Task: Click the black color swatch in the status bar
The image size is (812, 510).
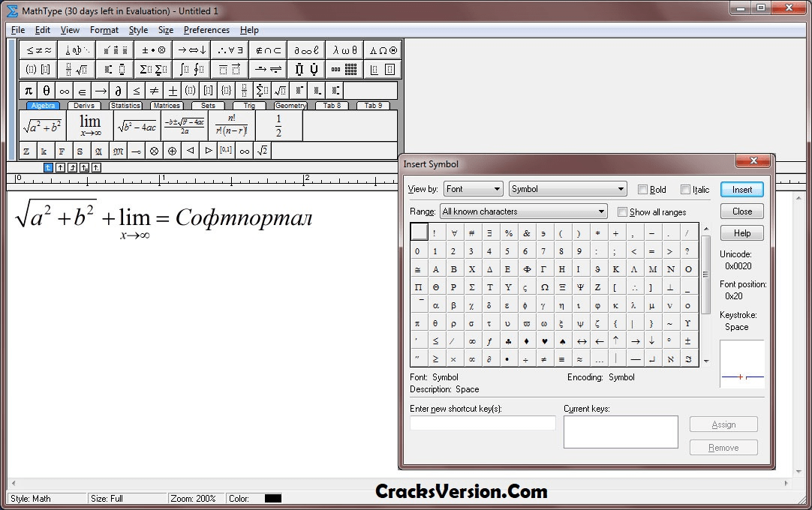Action: [x=272, y=497]
